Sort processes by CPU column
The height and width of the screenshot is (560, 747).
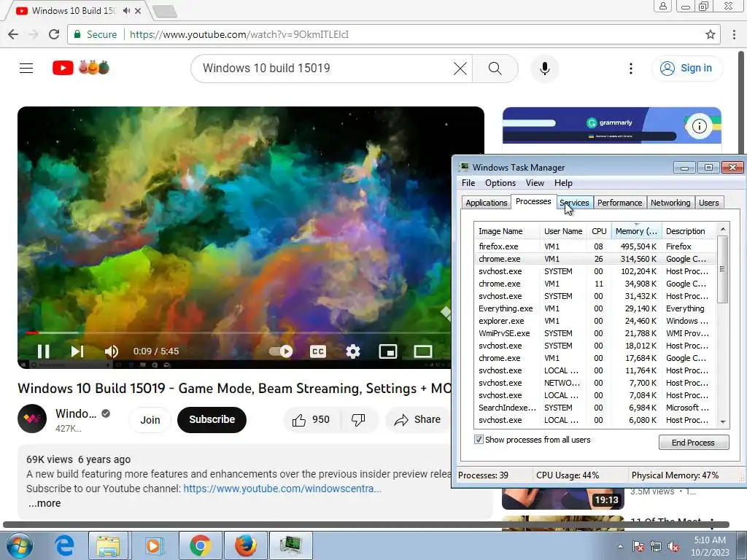(599, 231)
